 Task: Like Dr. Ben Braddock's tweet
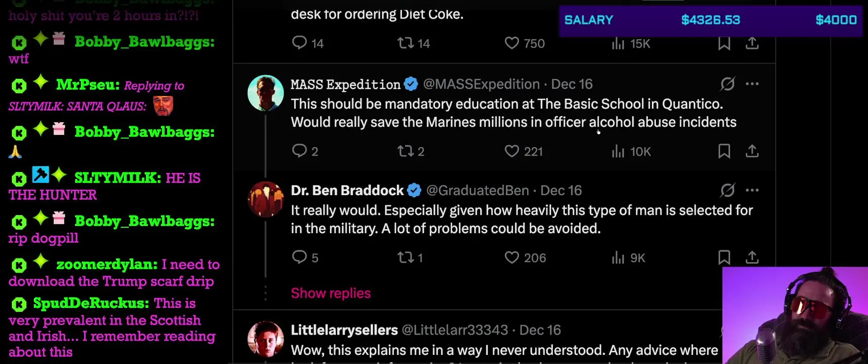tap(512, 257)
